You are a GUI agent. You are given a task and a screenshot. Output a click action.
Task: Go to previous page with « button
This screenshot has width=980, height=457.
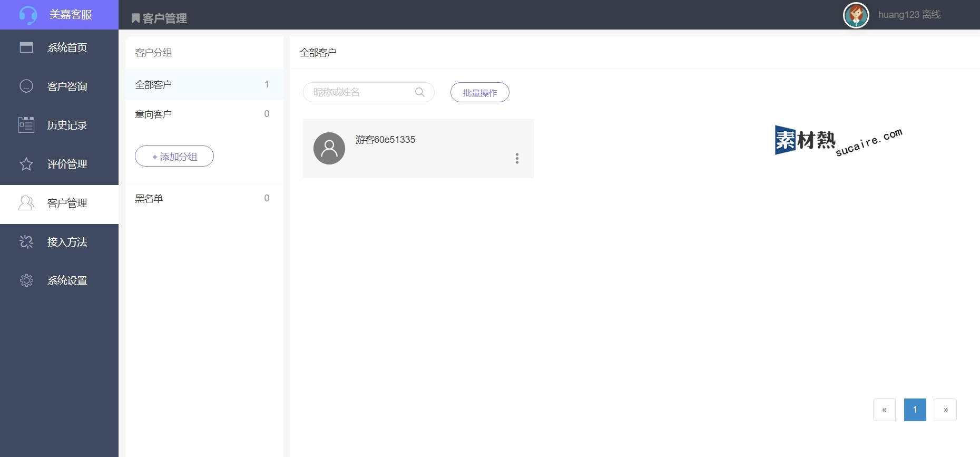point(884,410)
